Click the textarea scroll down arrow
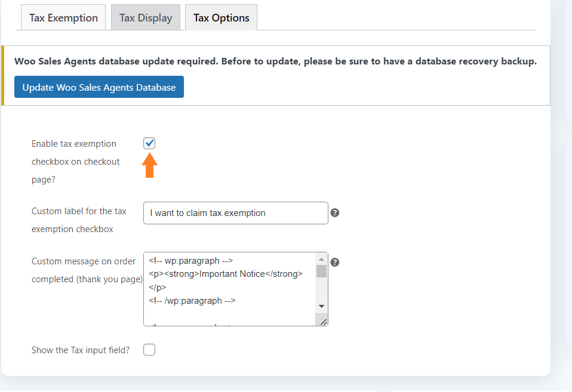The image size is (572, 392). tap(321, 306)
